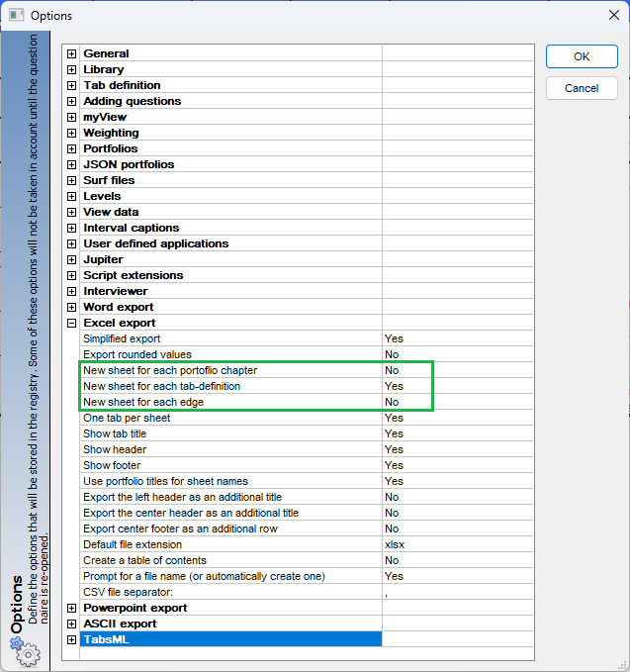630x672 pixels.
Task: Click value of New sheet for each tab-definition
Action: pyautogui.click(x=457, y=386)
